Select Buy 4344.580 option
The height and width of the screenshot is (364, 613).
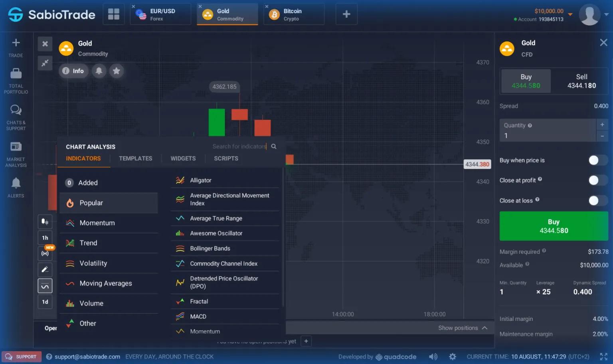(526, 81)
